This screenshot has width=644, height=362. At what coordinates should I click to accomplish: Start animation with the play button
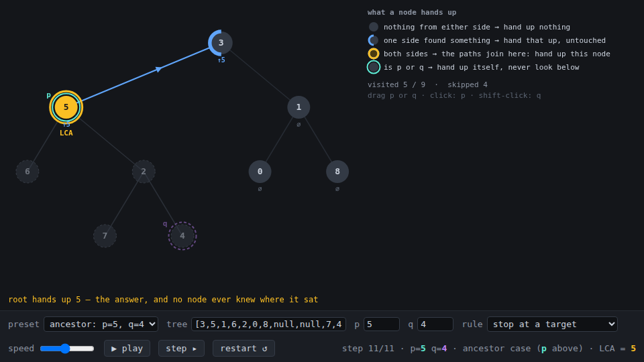[x=127, y=349]
